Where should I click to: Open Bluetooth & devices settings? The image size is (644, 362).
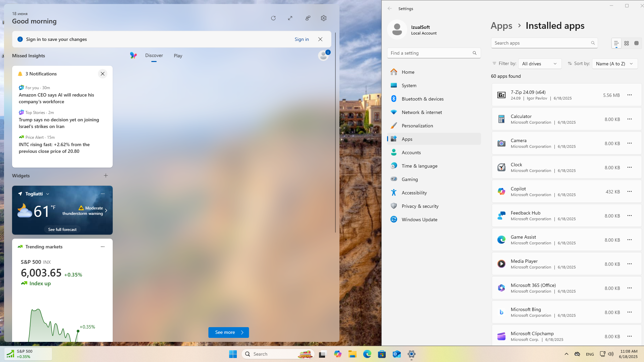[434, 99]
